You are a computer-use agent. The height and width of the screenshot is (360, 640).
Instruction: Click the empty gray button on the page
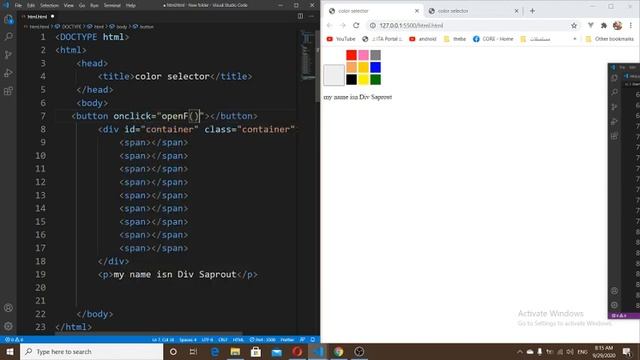tap(334, 75)
